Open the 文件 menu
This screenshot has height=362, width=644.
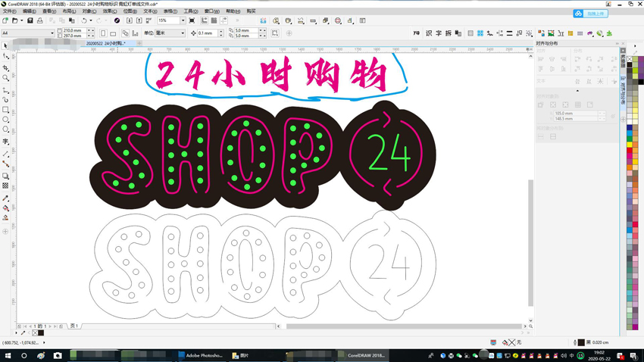click(x=9, y=11)
